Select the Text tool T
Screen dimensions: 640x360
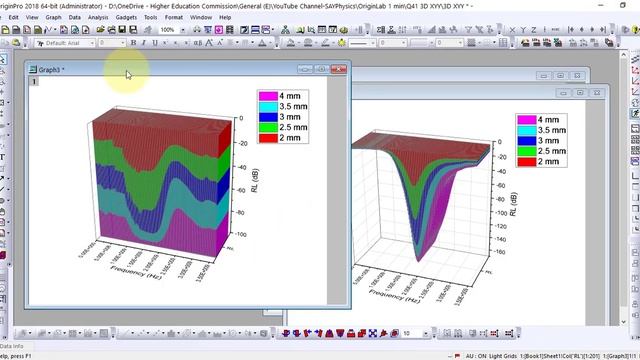click(x=2, y=157)
